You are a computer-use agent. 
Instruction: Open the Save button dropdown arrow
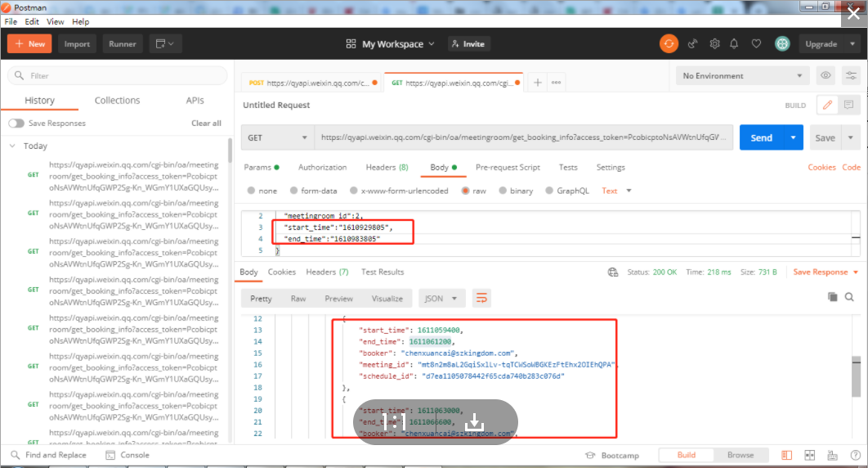tap(851, 137)
